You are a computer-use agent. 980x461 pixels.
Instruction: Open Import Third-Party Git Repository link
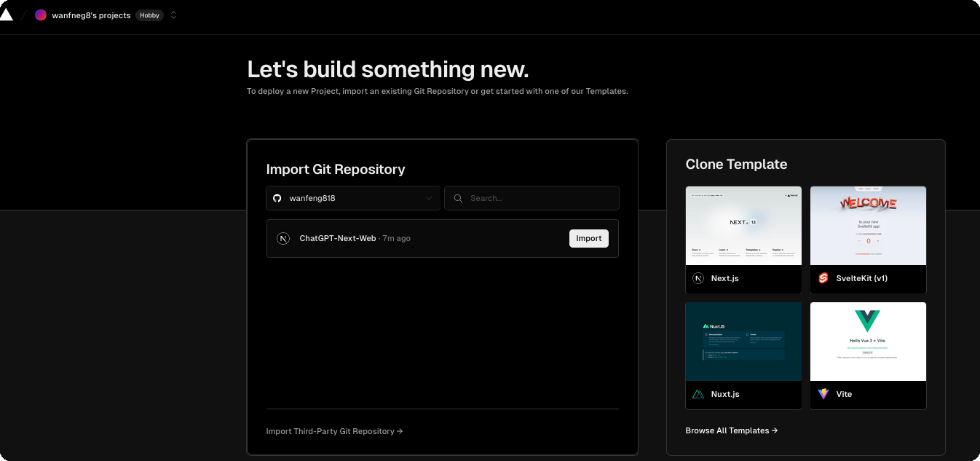pyautogui.click(x=335, y=431)
